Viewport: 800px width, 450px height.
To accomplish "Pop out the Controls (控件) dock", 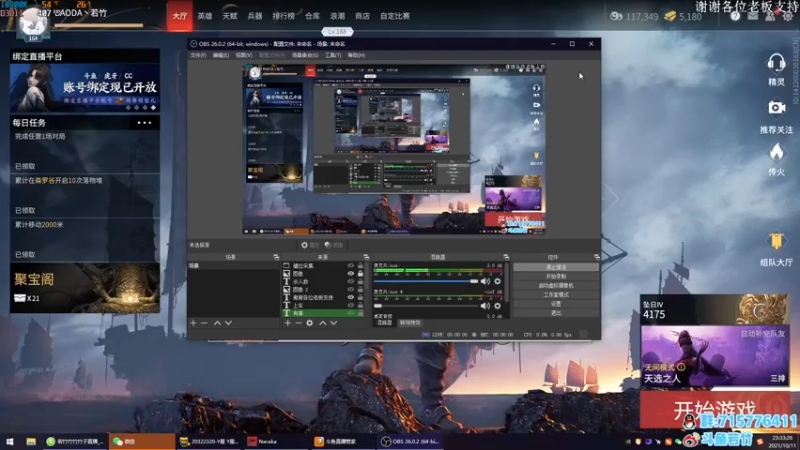I will [596, 257].
